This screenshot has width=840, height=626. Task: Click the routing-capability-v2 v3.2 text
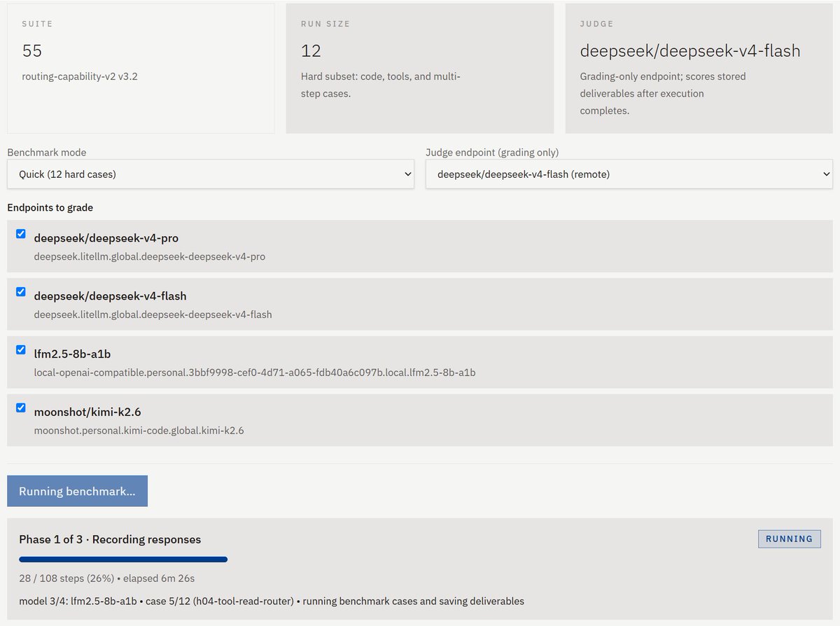coord(80,76)
